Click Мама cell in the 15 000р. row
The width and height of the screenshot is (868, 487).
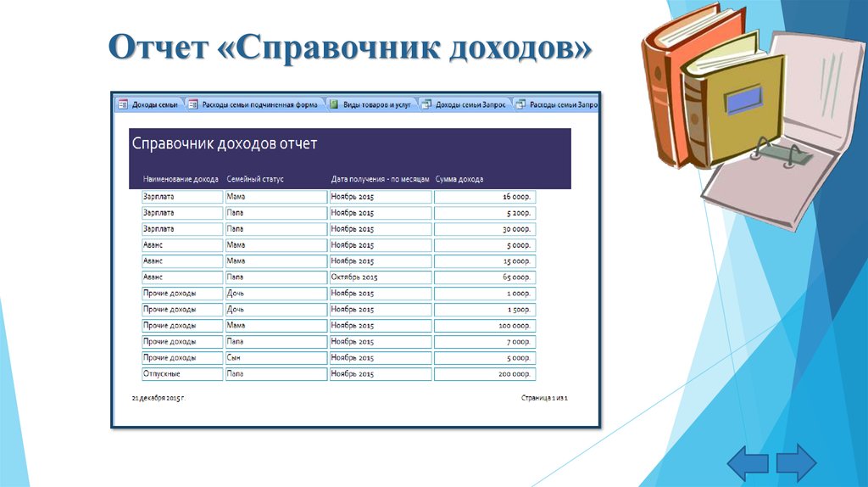276,261
